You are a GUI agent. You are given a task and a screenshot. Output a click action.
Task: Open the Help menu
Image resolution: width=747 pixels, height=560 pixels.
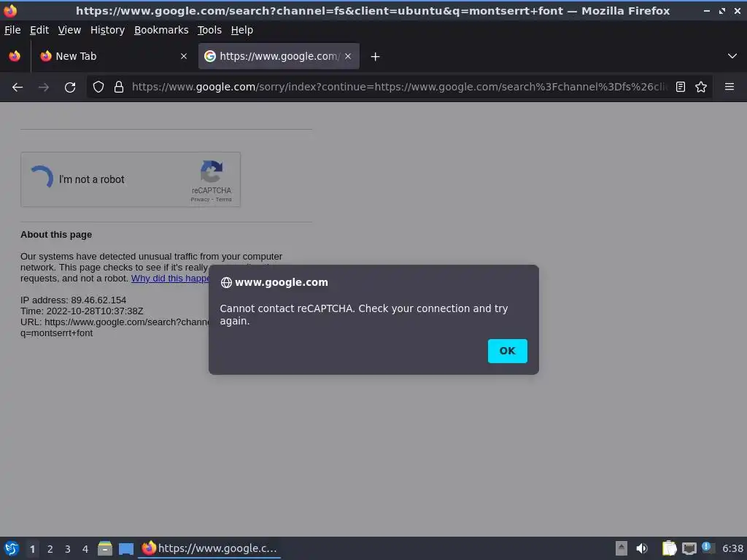(x=242, y=30)
